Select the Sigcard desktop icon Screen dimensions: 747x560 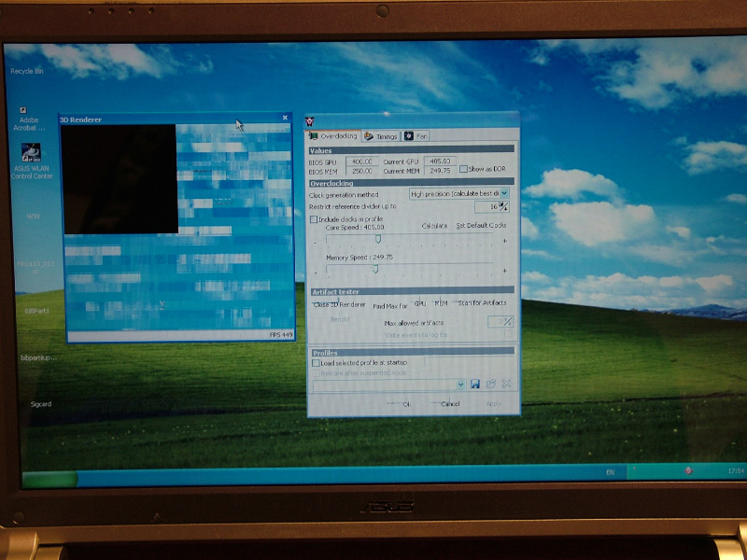[x=41, y=404]
